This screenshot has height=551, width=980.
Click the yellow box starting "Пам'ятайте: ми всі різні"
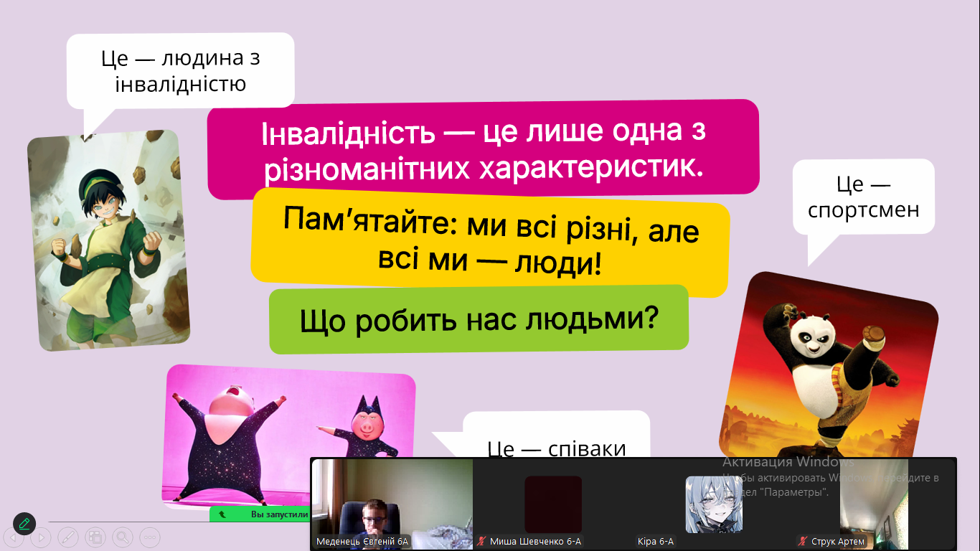click(491, 242)
